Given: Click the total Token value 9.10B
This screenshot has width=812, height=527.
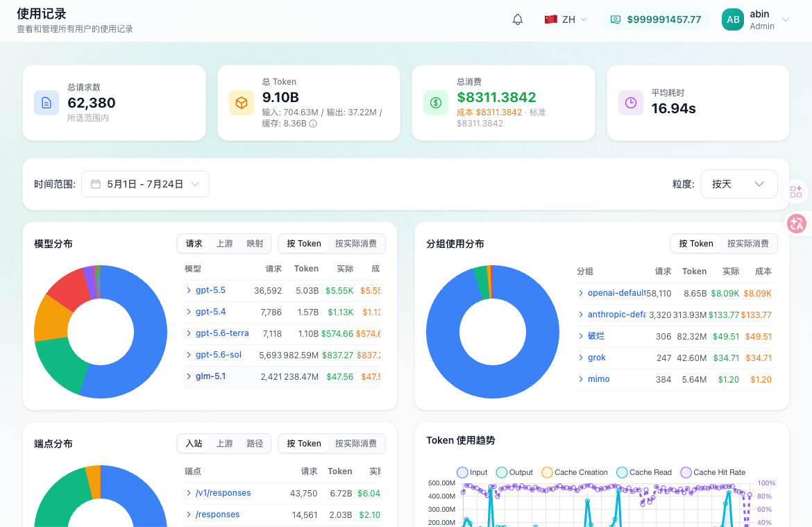Looking at the screenshot, I should point(280,97).
